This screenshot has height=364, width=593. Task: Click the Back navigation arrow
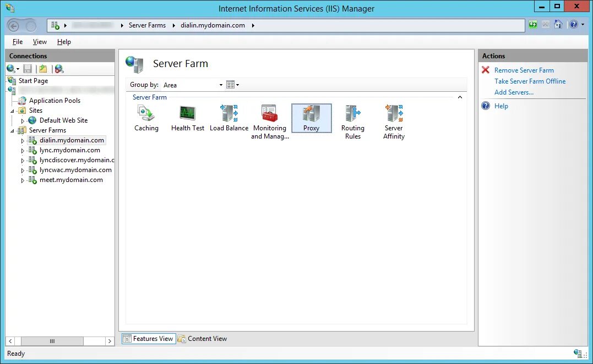[14, 26]
